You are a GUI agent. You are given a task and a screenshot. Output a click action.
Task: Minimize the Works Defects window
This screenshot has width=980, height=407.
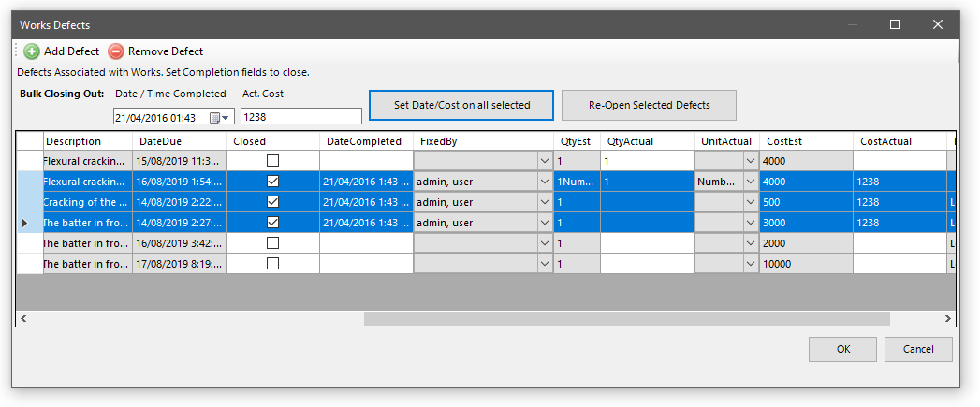852,25
